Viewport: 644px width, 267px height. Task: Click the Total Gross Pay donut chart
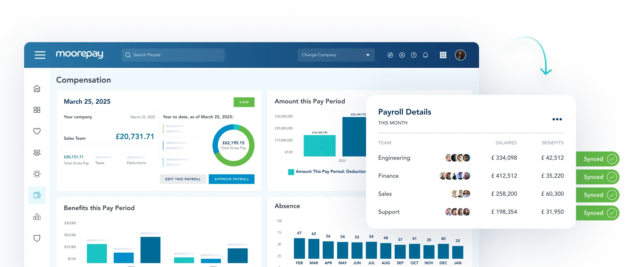click(x=233, y=146)
